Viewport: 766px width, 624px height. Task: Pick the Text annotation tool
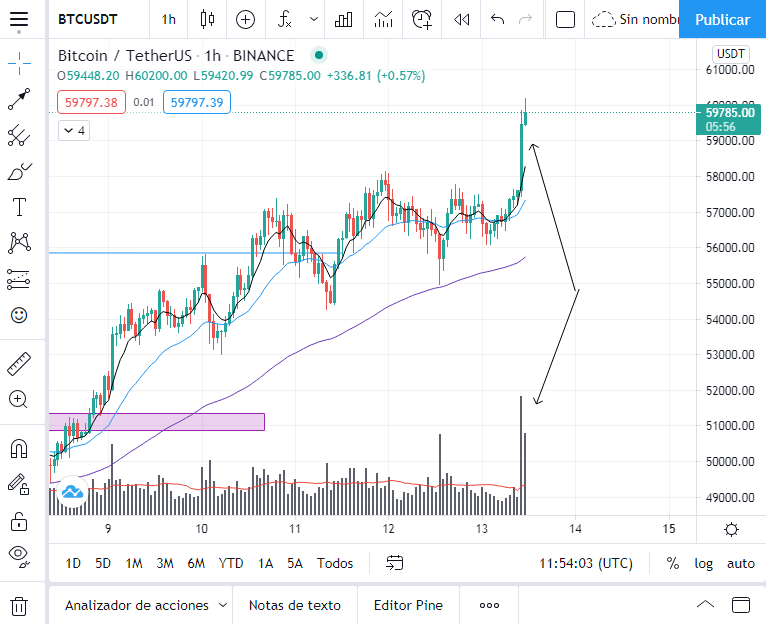(x=19, y=207)
